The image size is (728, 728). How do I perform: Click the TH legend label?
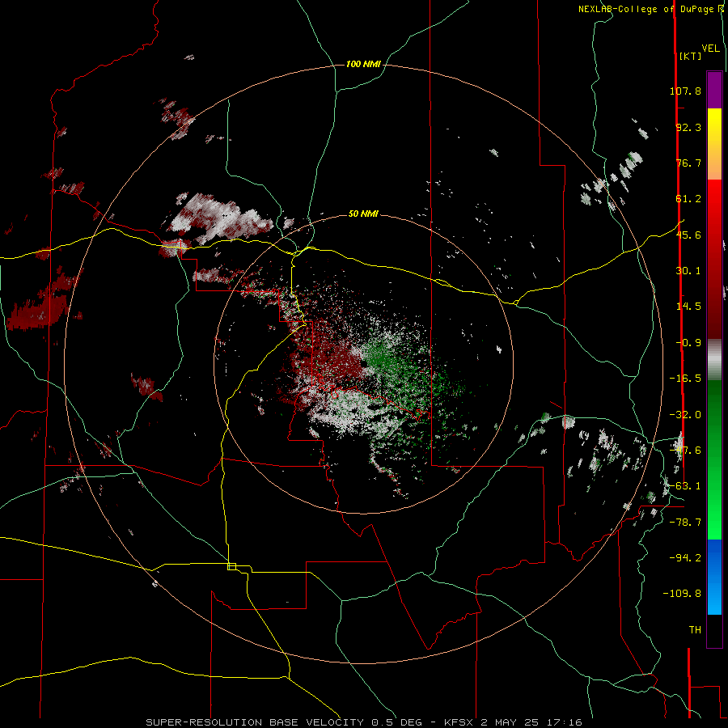[x=695, y=630]
